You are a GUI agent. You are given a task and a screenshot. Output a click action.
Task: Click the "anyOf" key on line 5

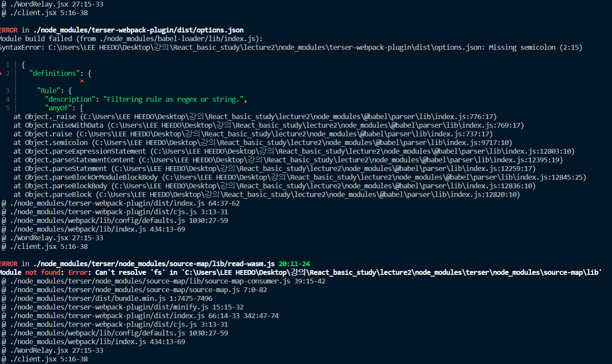point(60,108)
